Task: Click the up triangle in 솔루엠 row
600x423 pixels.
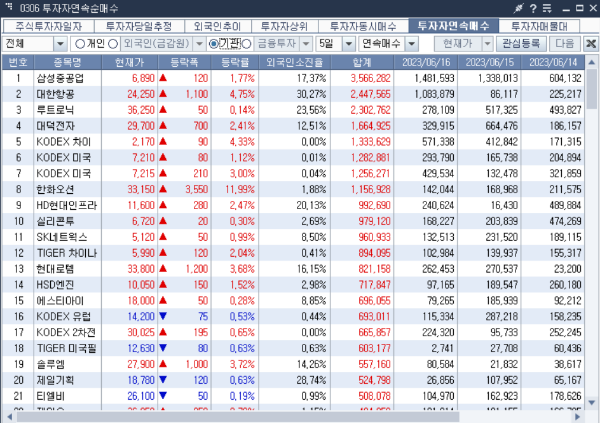Action: click(x=163, y=364)
